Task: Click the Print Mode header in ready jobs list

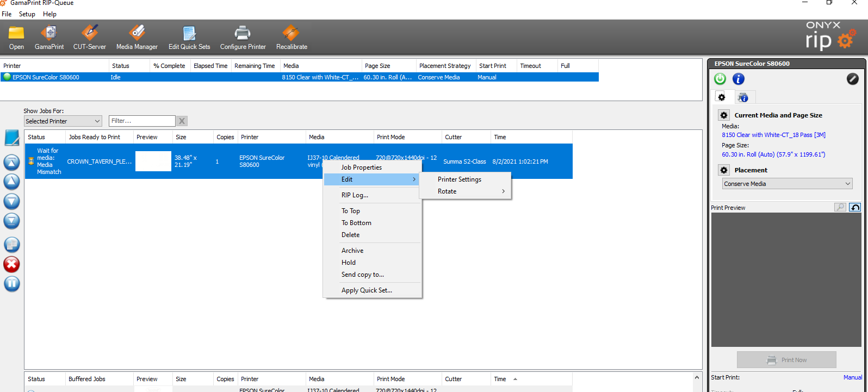Action: 407,137
